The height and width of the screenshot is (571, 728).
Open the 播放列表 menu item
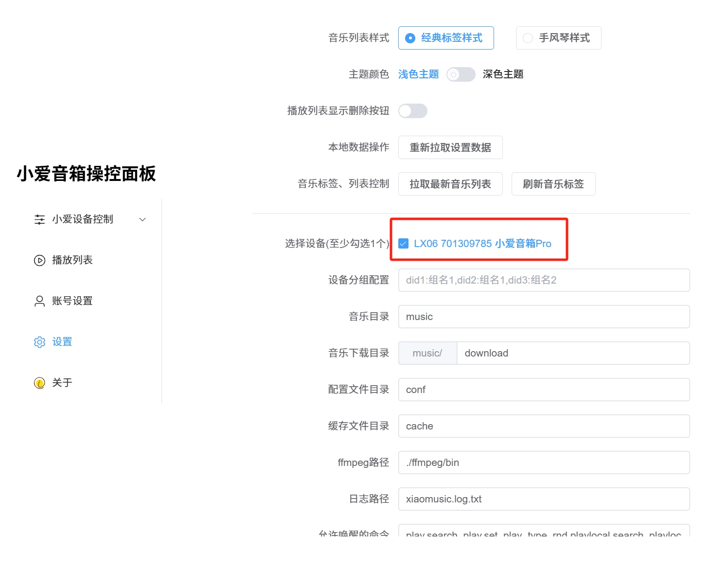tap(72, 260)
